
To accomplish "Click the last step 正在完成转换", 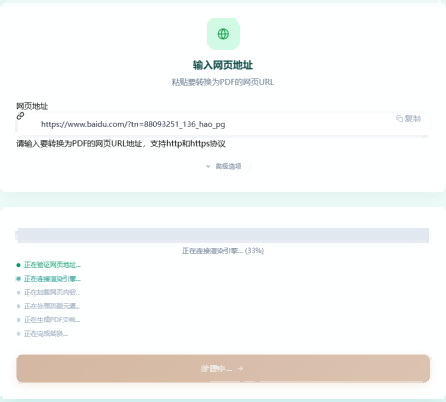I will 43,333.
